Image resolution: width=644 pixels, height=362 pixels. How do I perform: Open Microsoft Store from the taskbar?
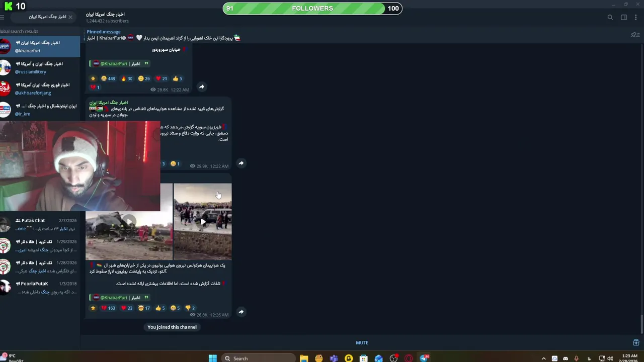(364, 358)
